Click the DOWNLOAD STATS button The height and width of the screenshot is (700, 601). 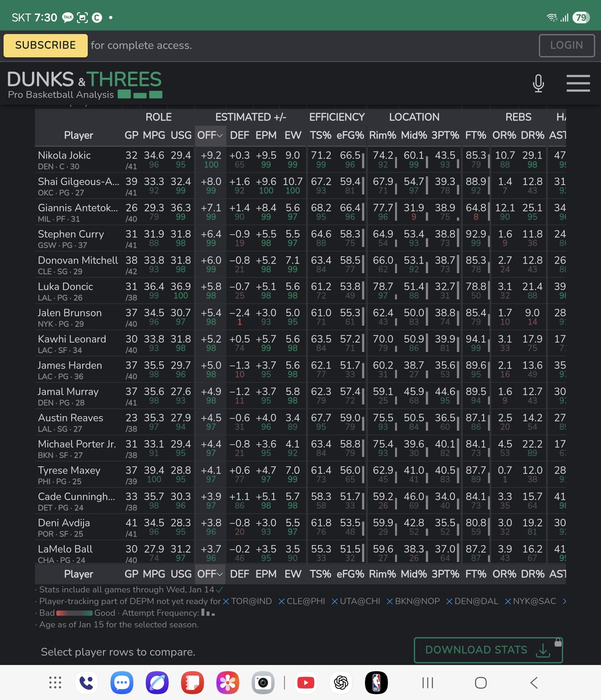(488, 650)
